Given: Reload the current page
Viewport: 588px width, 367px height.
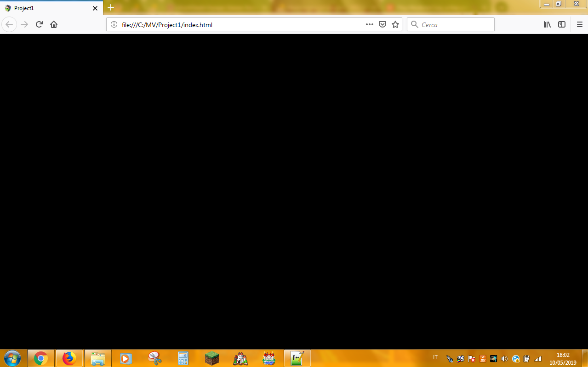Looking at the screenshot, I should point(39,24).
